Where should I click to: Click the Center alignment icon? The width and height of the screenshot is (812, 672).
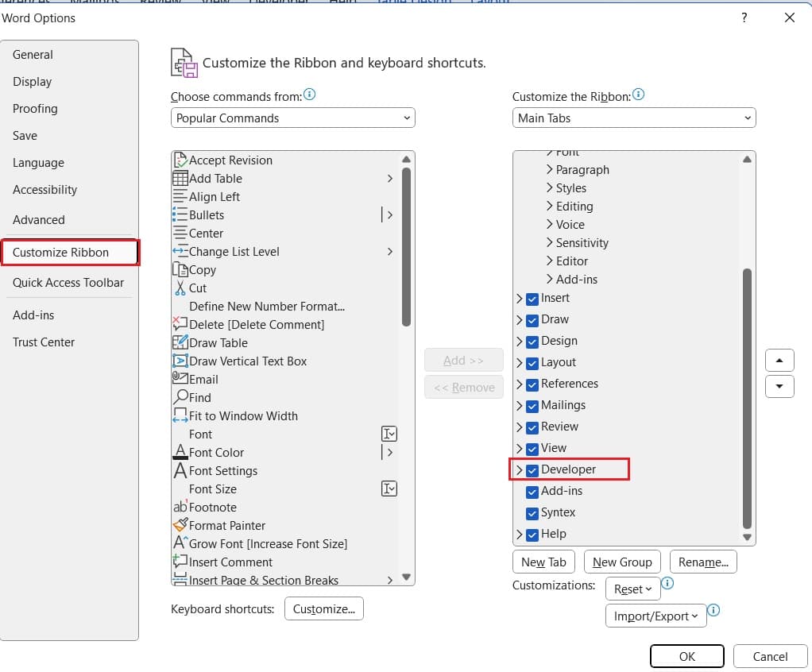pos(180,233)
